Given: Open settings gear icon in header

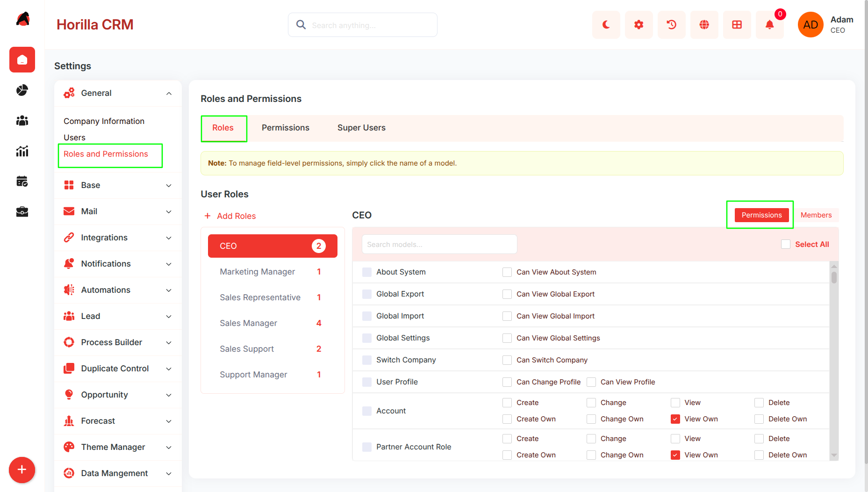Looking at the screenshot, I should point(638,25).
